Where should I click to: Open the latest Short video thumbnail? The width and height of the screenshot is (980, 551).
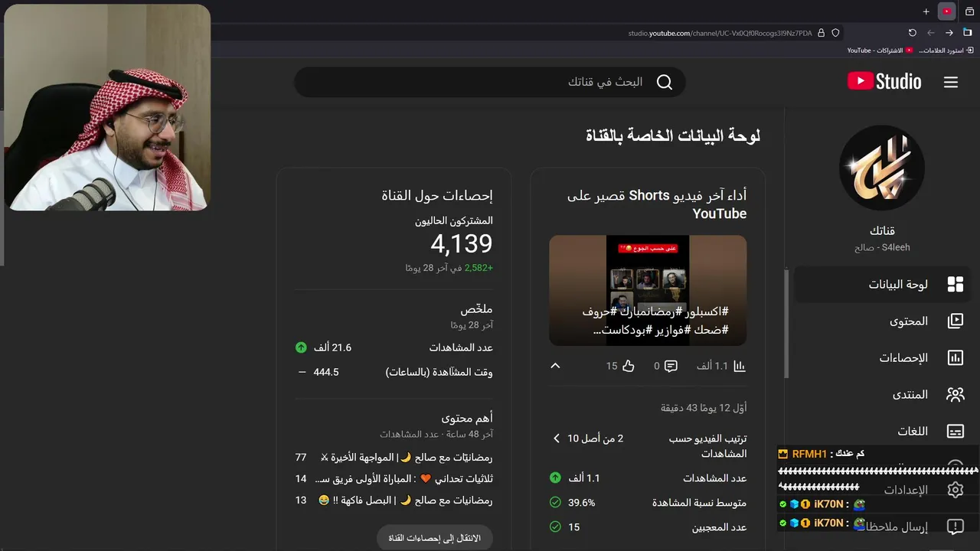click(x=648, y=290)
